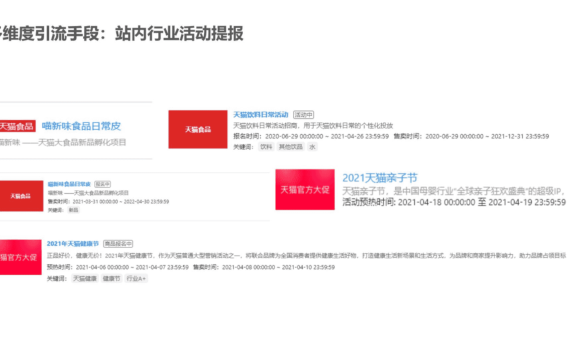Click the 活动中 status badge
The height and width of the screenshot is (360, 570).
[x=304, y=115]
